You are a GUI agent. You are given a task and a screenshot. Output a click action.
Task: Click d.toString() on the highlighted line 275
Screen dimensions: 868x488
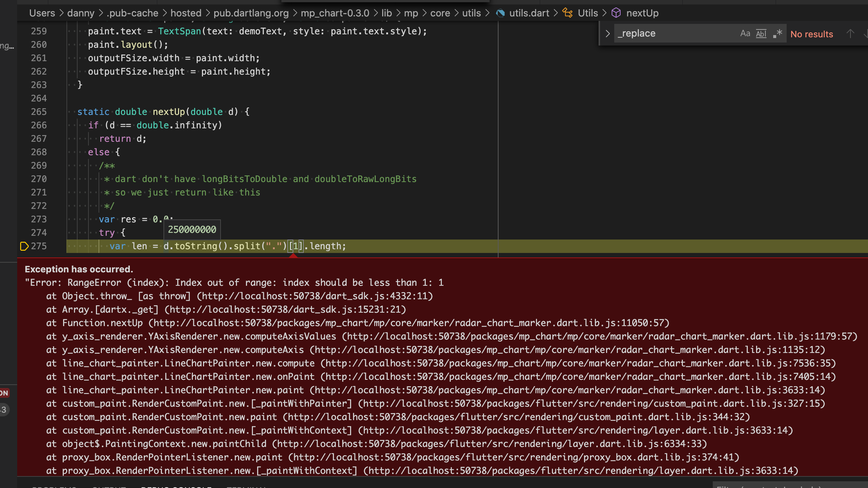[196, 246]
